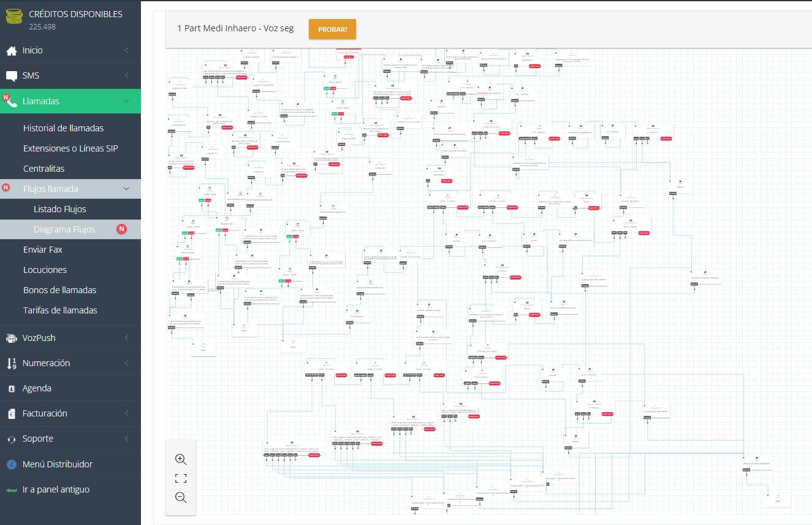This screenshot has width=812, height=525.
Task: Click the Menú Distribuidor blue arrow icon
Action: tap(11, 464)
